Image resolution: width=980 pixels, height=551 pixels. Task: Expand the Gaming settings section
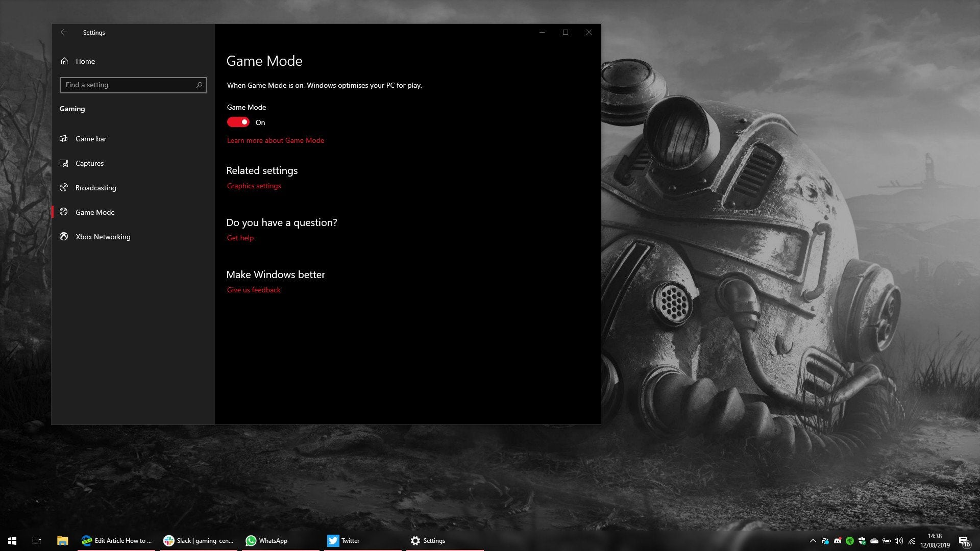point(72,108)
